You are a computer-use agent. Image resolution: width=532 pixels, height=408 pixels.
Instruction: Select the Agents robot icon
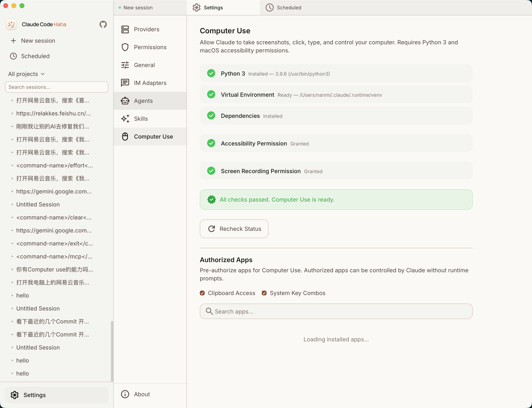tap(125, 101)
